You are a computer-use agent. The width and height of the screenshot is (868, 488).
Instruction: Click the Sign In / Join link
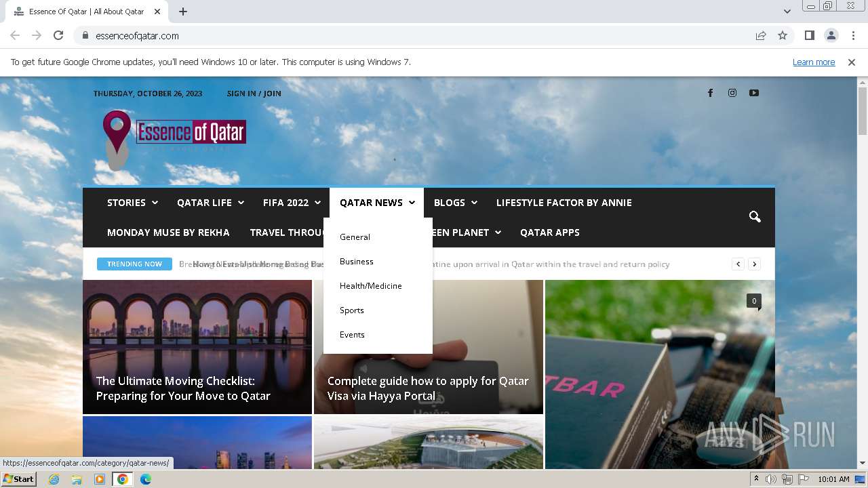(x=254, y=94)
